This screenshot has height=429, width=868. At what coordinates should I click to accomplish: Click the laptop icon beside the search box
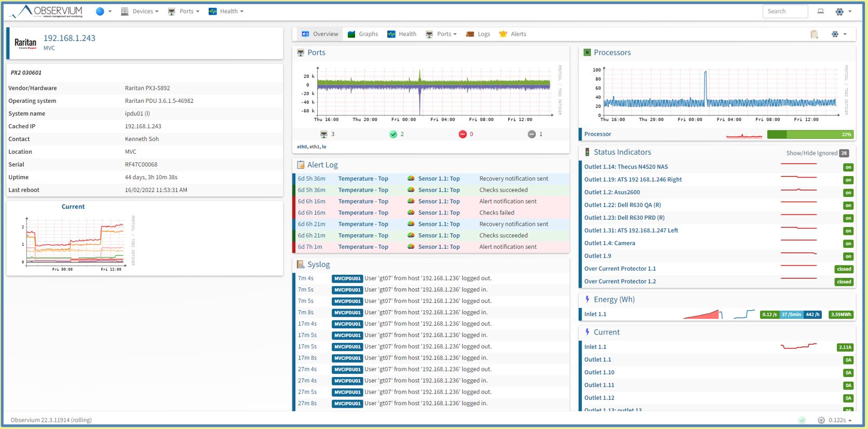(820, 11)
